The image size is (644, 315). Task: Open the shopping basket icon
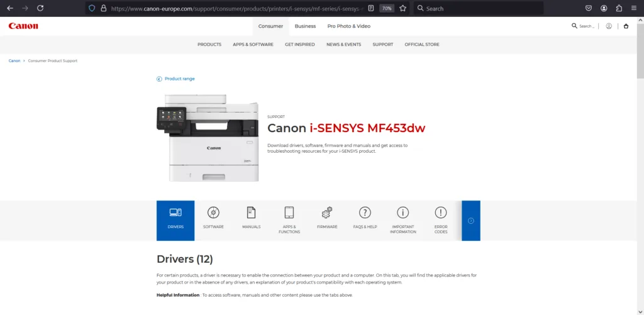click(626, 26)
